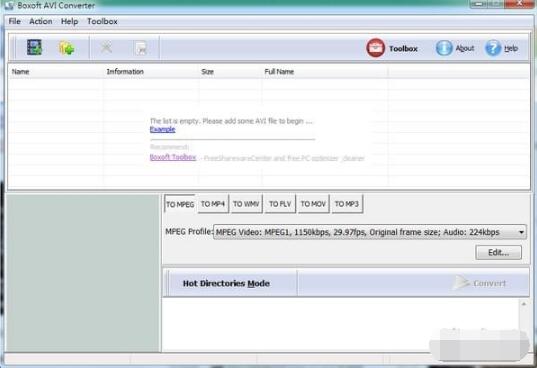
Task: Click the Add AVI file film icon
Action: (34, 47)
